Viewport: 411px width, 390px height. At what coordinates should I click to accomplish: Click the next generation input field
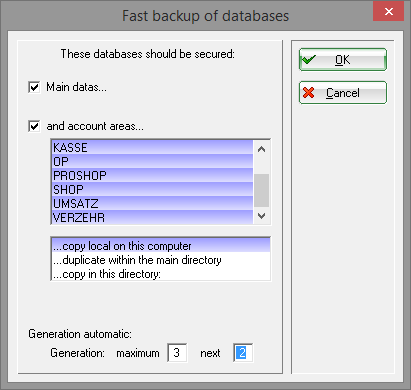[243, 353]
